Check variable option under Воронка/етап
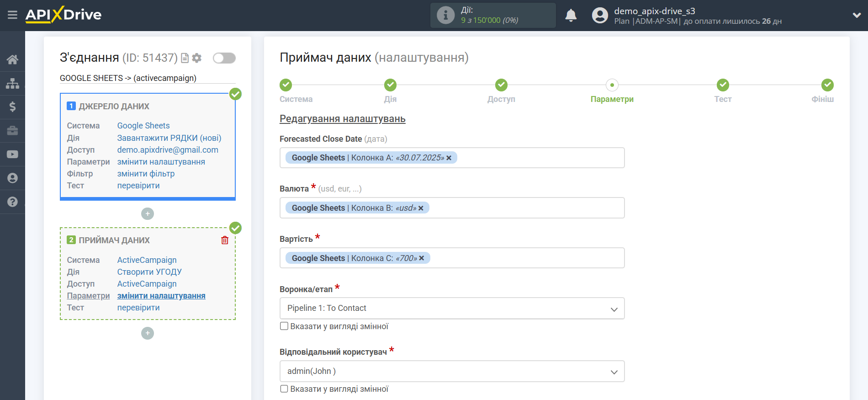868x400 pixels. coord(284,326)
